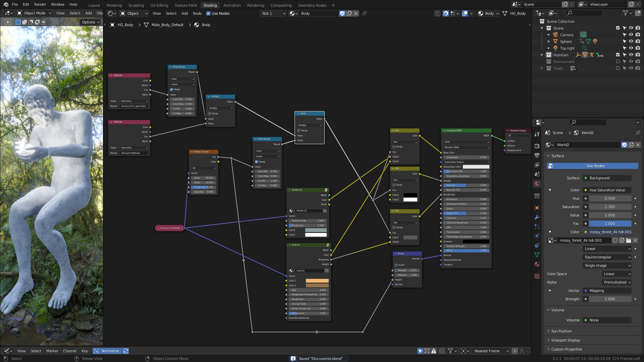Click Male_Body_Default in node breadcrumb
The image size is (644, 362).
coord(167,25)
